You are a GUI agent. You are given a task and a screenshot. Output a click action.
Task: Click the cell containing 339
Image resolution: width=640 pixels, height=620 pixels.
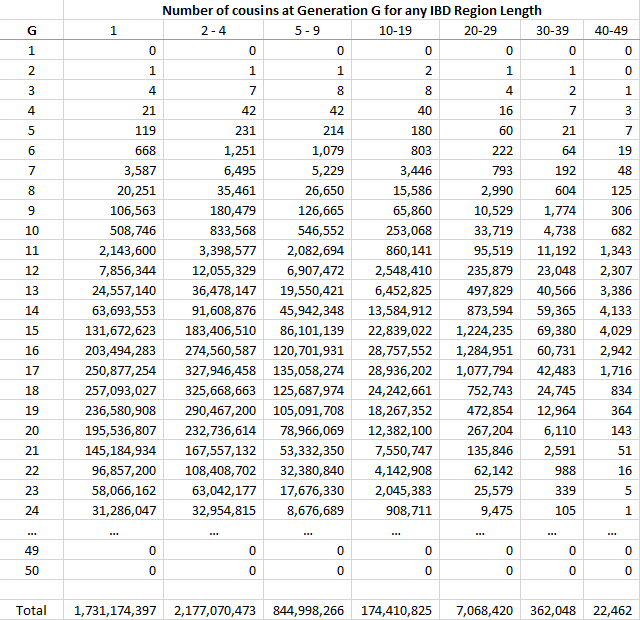[x=552, y=490]
